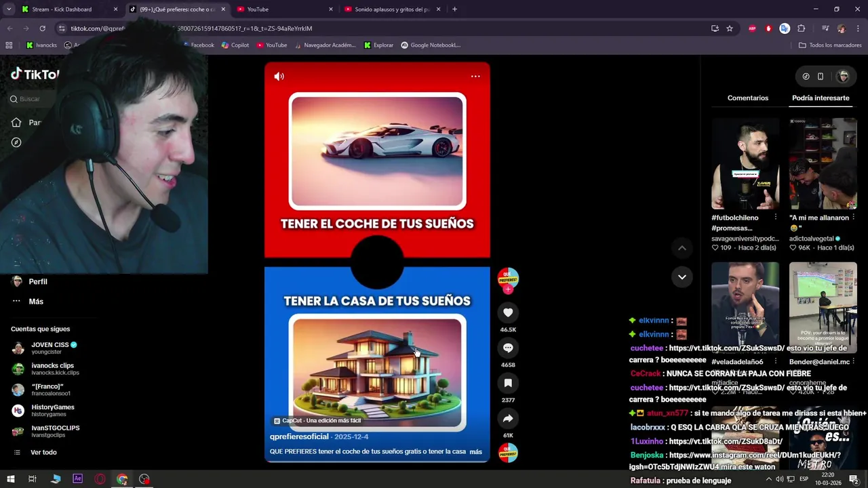Image resolution: width=868 pixels, height=488 pixels.
Task: Open After Effects from the taskbar
Action: click(77, 479)
